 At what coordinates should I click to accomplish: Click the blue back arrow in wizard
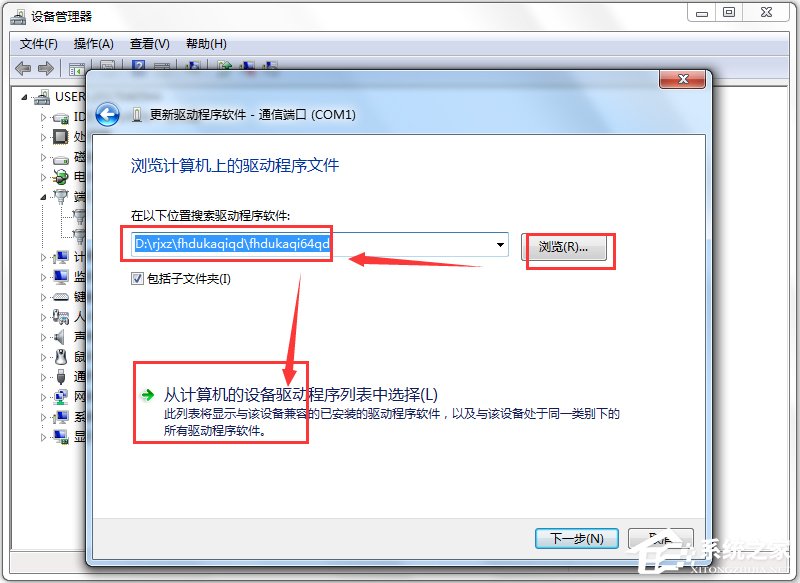pos(108,114)
